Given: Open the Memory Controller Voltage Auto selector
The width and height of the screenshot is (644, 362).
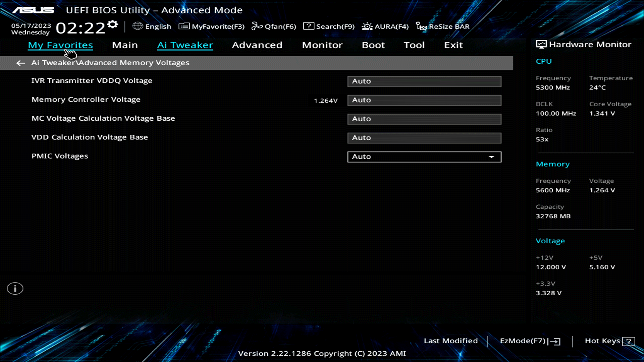Looking at the screenshot, I should tap(424, 100).
